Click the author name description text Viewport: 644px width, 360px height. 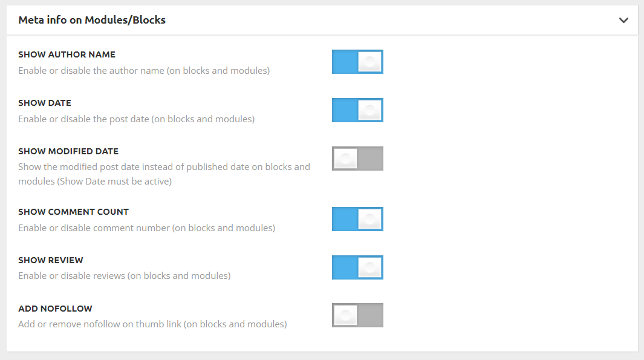[x=144, y=71]
